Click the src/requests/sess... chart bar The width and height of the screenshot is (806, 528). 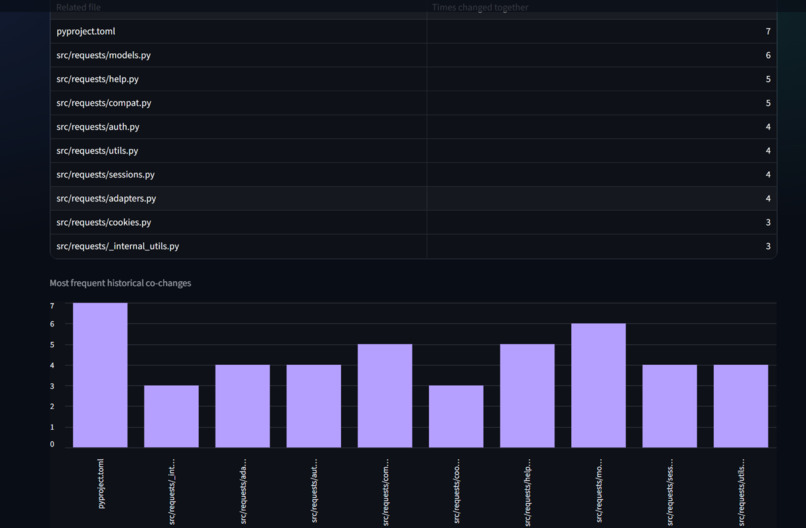click(670, 406)
